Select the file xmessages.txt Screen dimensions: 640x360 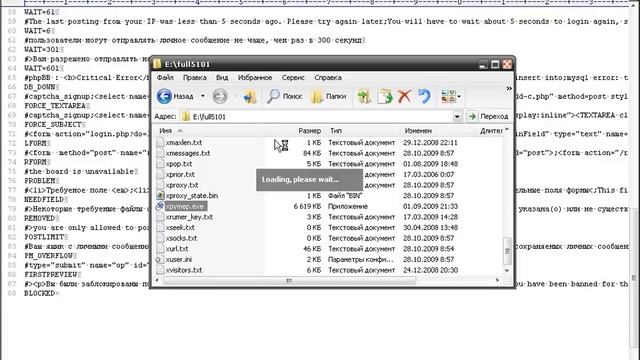188,153
